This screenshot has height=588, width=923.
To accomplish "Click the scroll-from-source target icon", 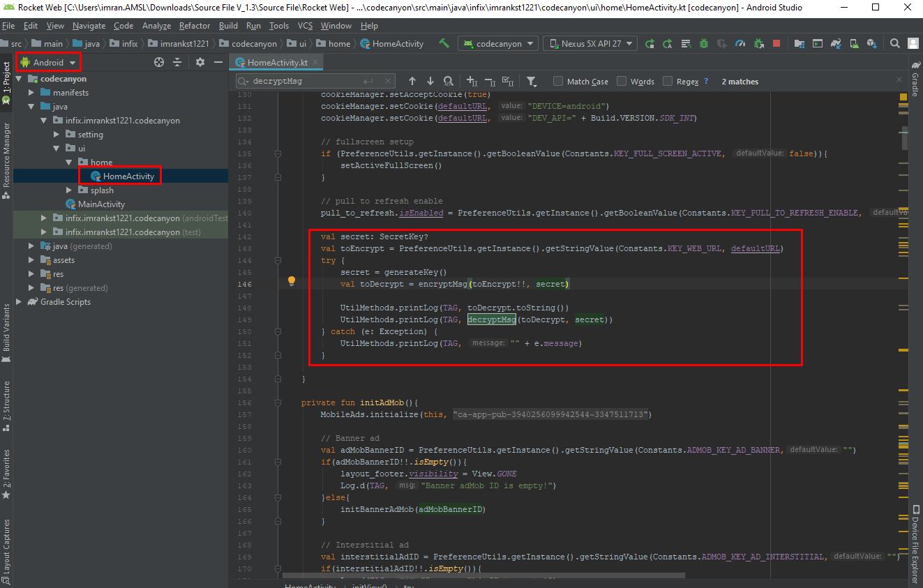I will (159, 62).
